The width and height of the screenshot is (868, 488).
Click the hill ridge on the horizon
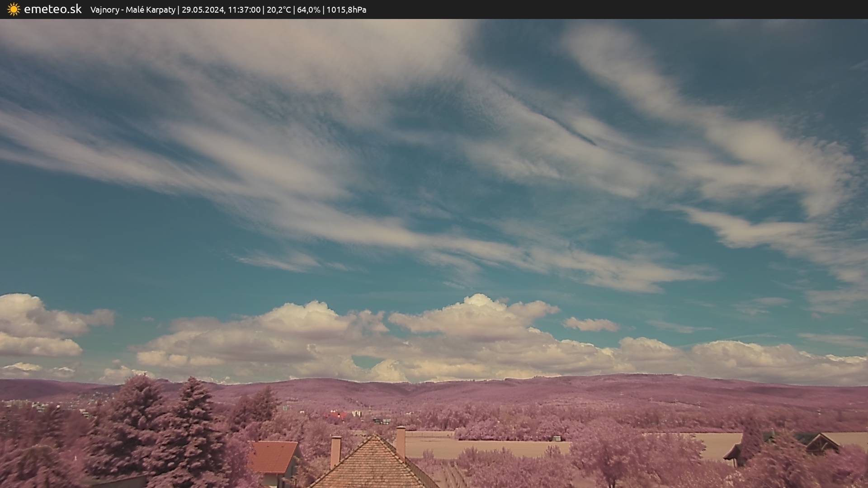pos(497,388)
